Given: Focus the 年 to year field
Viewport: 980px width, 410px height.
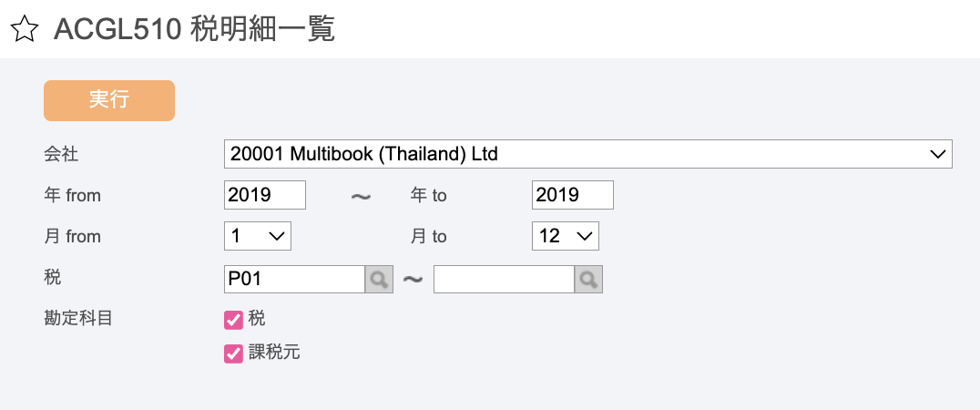Looking at the screenshot, I should [573, 195].
